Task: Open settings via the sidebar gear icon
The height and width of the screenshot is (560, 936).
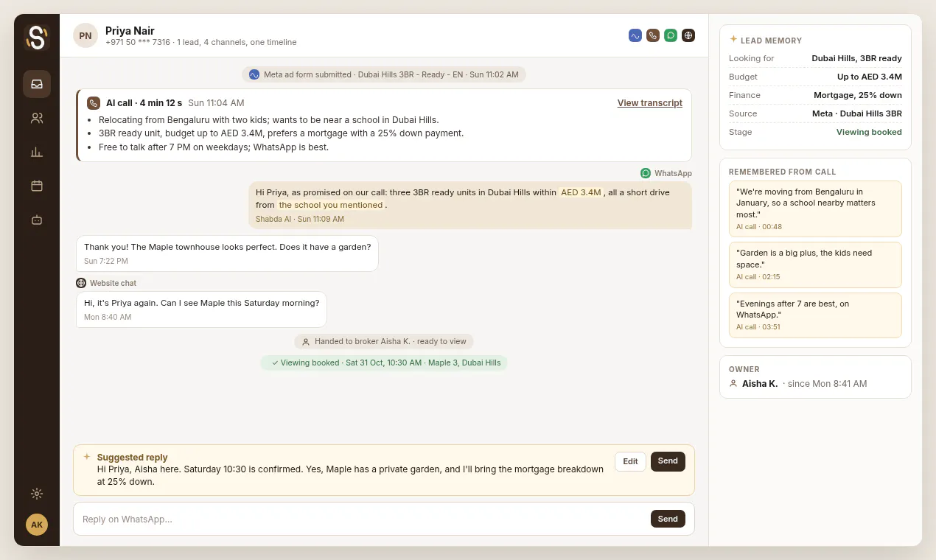Action: [x=37, y=494]
